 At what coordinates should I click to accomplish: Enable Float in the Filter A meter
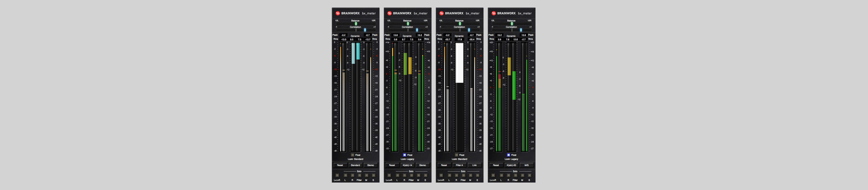pyautogui.click(x=457, y=155)
